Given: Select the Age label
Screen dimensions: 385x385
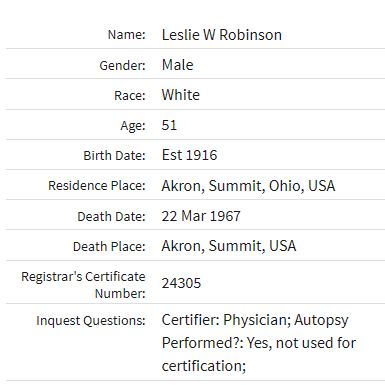Looking at the screenshot, I should point(133,126).
